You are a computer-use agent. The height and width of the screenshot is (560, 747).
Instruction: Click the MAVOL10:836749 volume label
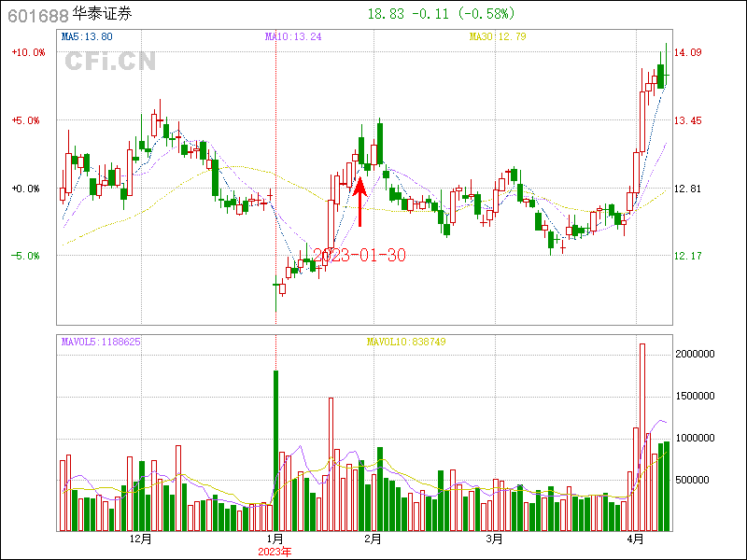click(x=406, y=342)
